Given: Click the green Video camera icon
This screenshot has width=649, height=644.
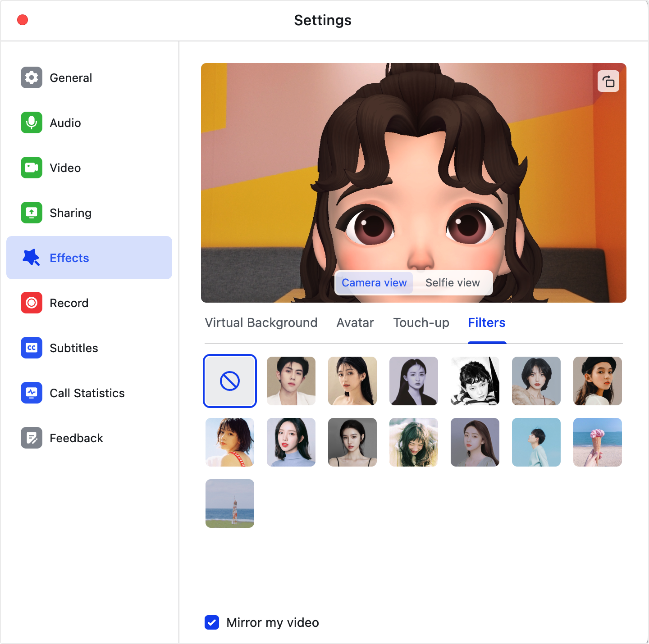Looking at the screenshot, I should [32, 168].
